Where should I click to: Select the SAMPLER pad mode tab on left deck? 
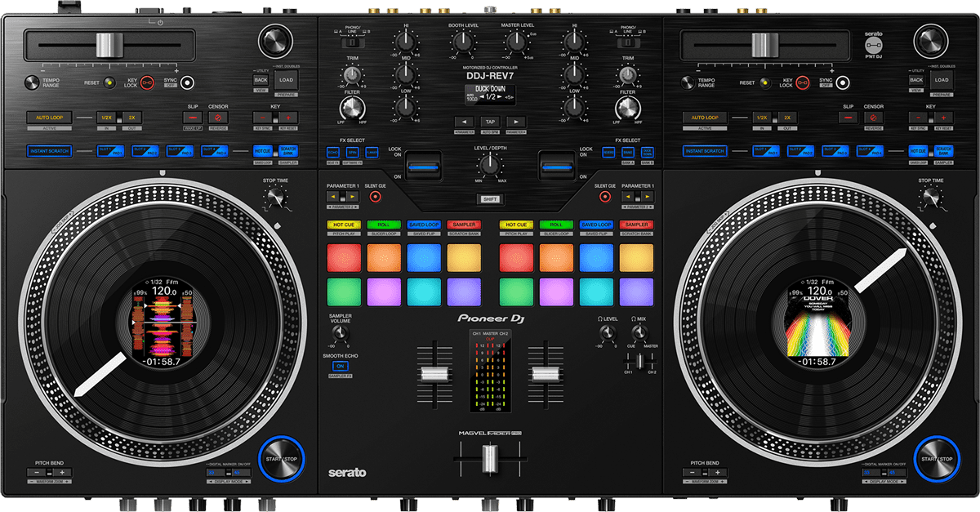tap(462, 222)
